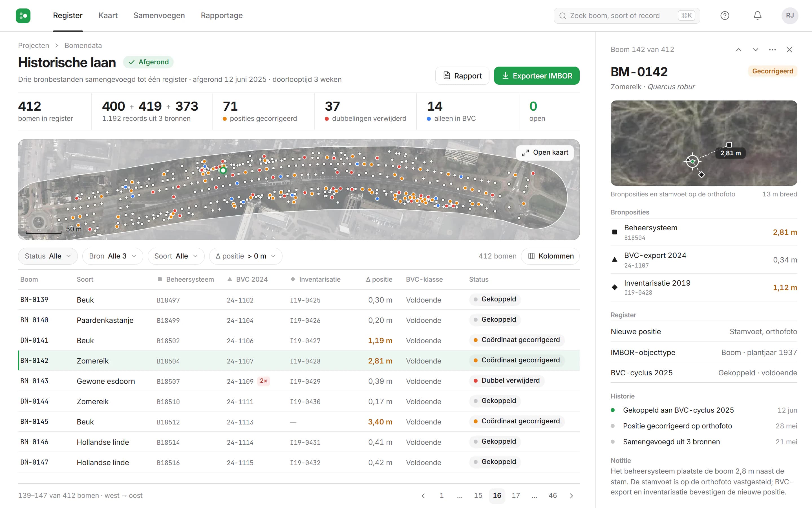
Task: Select the Register tab
Action: click(68, 16)
